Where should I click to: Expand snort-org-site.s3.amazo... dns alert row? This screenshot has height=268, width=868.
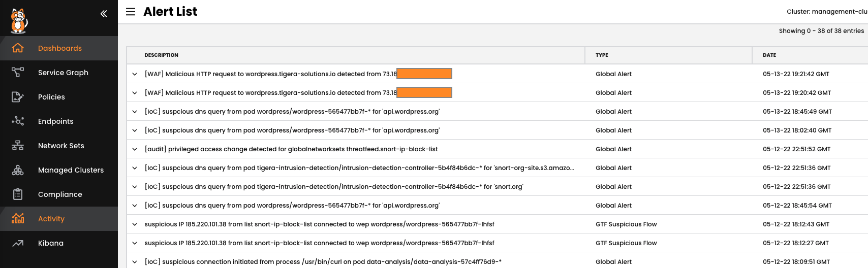pyautogui.click(x=135, y=168)
